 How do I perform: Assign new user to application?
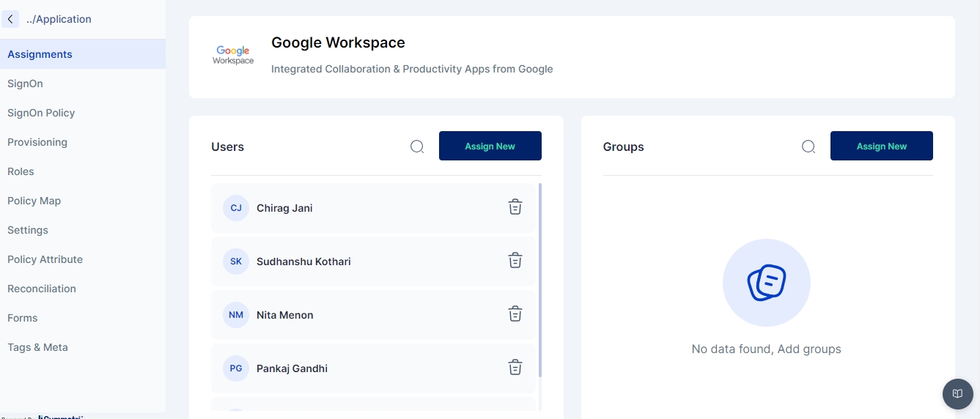click(490, 146)
